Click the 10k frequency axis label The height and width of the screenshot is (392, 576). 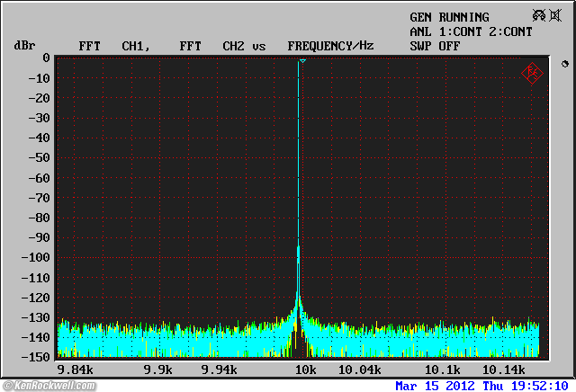click(x=306, y=370)
